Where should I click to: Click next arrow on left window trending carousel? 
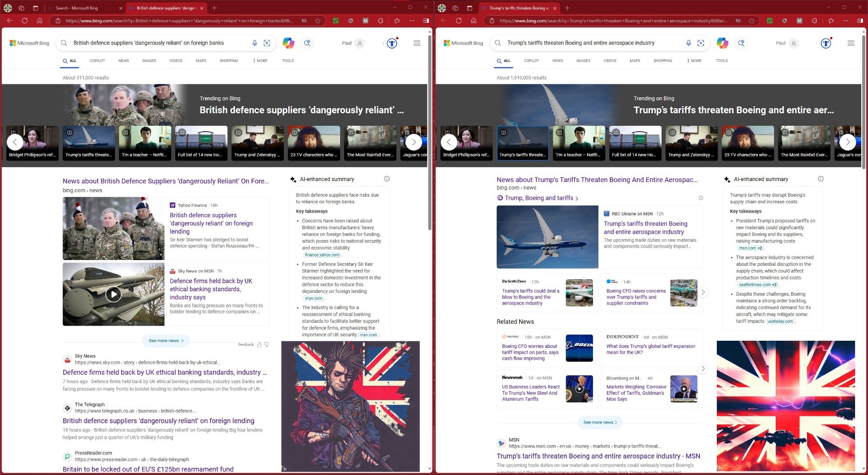pos(414,142)
